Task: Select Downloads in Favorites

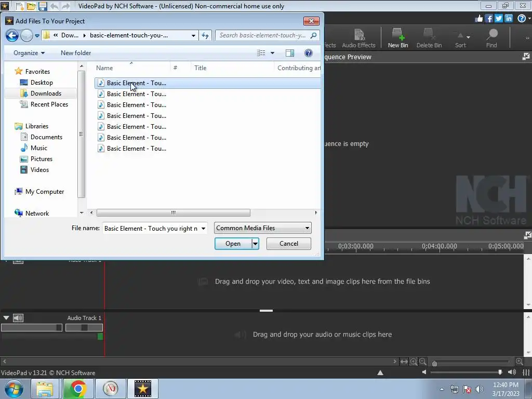Action: 46,94
